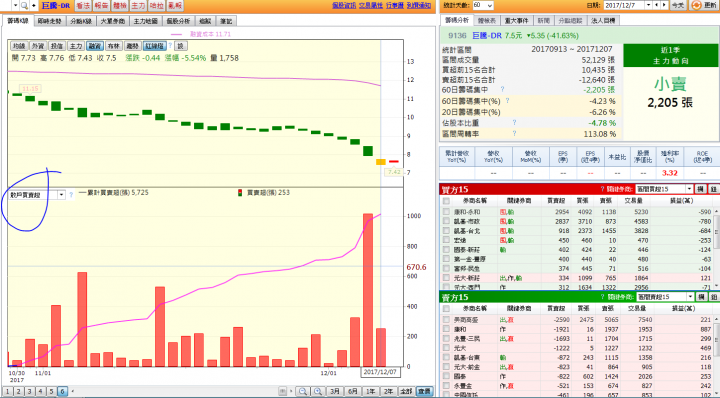The image size is (720, 398).
Task: Click the 體檢 button
Action: [119, 6]
